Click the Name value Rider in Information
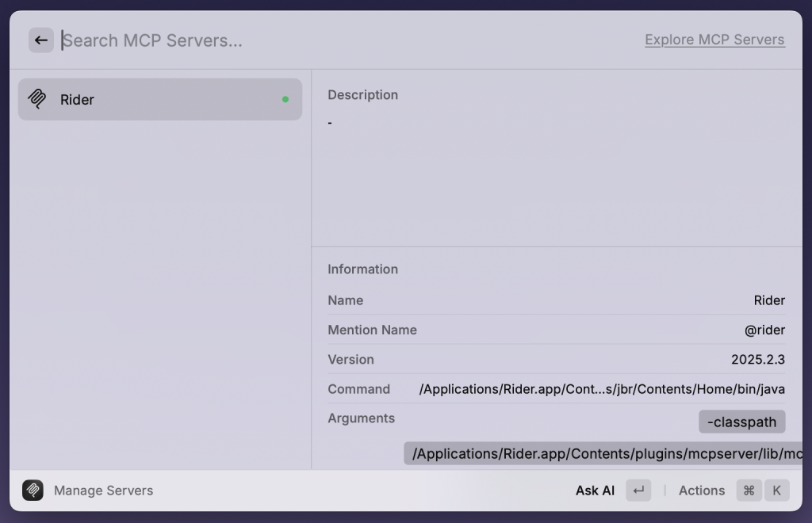812x523 pixels. pyautogui.click(x=769, y=300)
